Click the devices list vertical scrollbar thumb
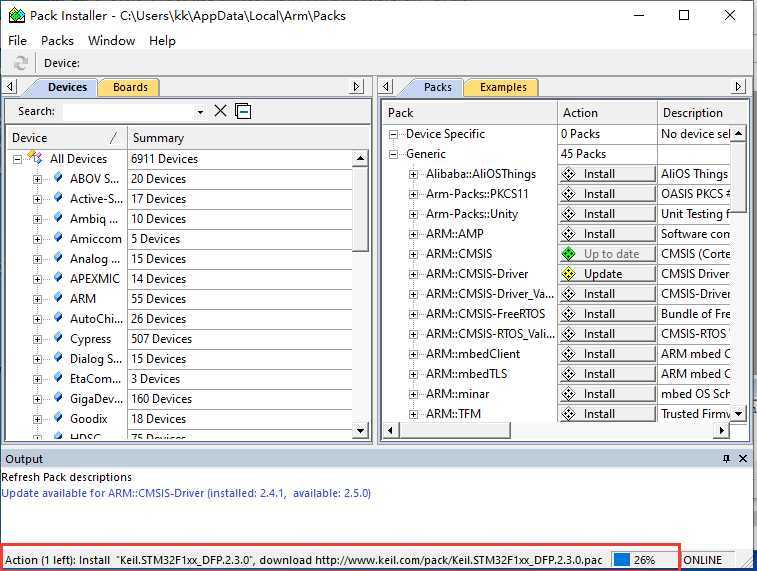The width and height of the screenshot is (757, 571). coord(360,209)
